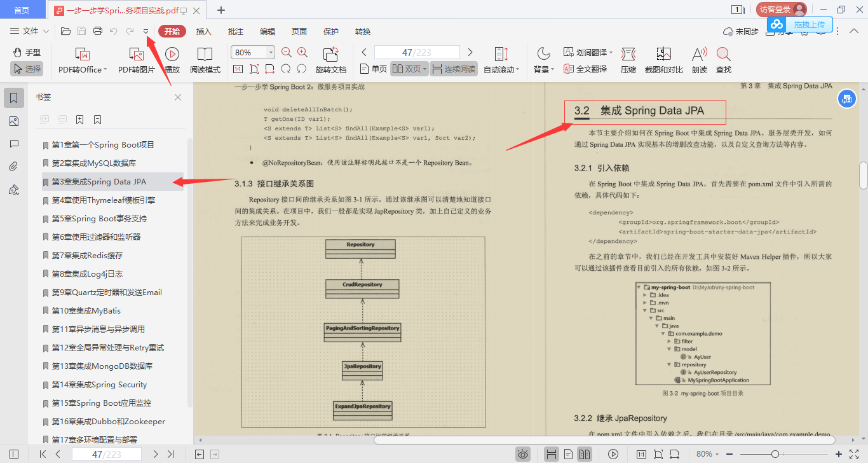Click the red zoom-in magnifier
This screenshot has height=463, width=868.
point(302,52)
